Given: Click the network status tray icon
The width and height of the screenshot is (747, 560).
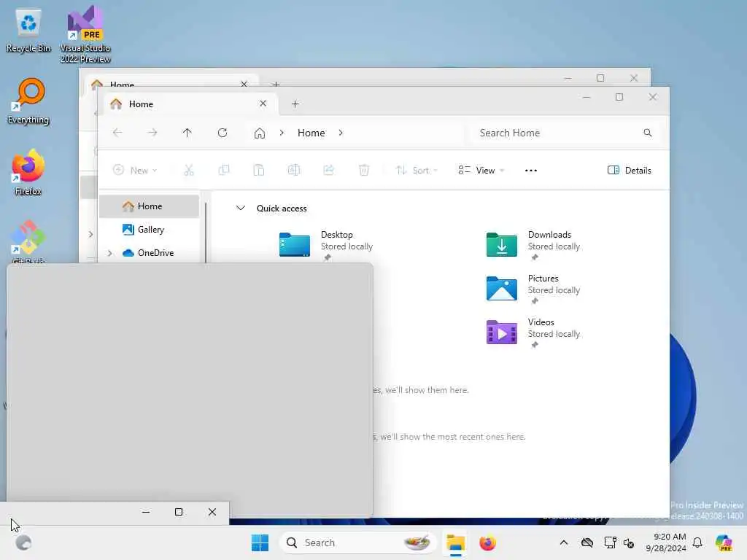Looking at the screenshot, I should point(610,542).
